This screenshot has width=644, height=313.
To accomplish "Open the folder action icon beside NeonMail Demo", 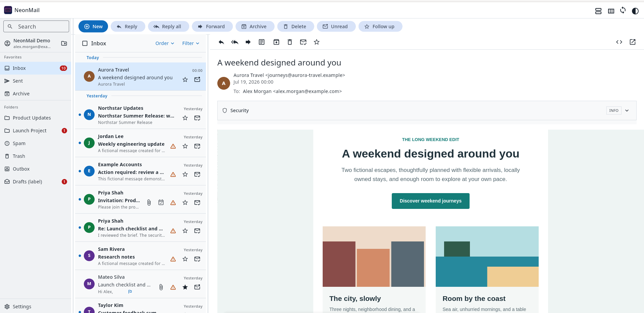I will [x=64, y=43].
